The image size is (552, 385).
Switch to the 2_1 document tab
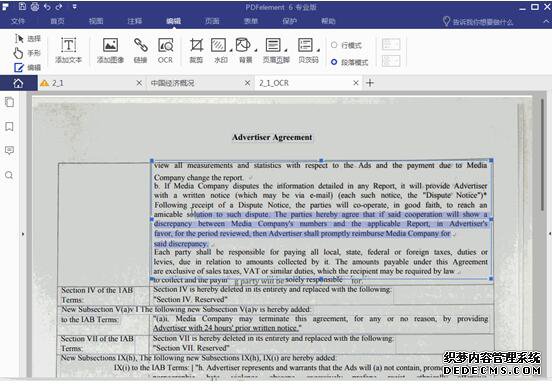point(87,83)
